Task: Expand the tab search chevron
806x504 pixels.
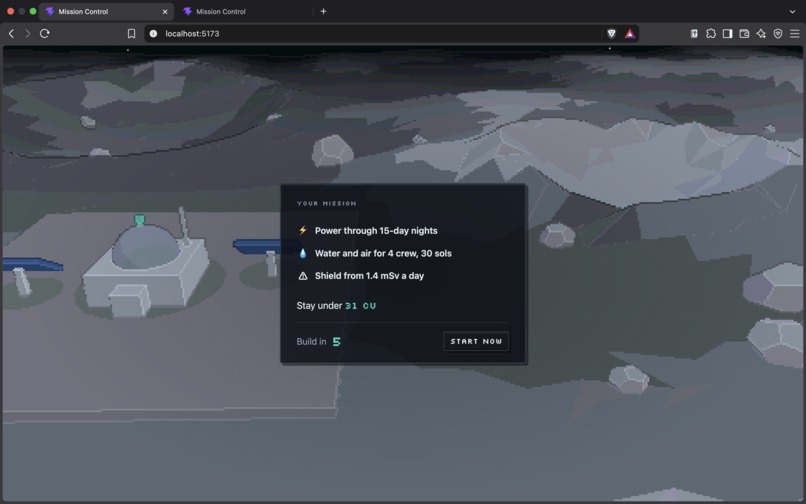Action: coord(792,11)
